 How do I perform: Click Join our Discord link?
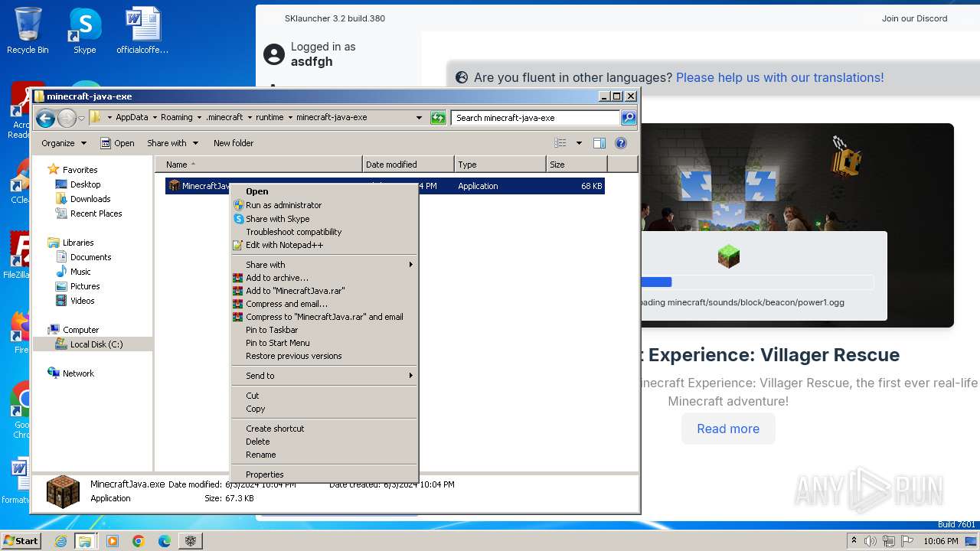click(x=914, y=18)
